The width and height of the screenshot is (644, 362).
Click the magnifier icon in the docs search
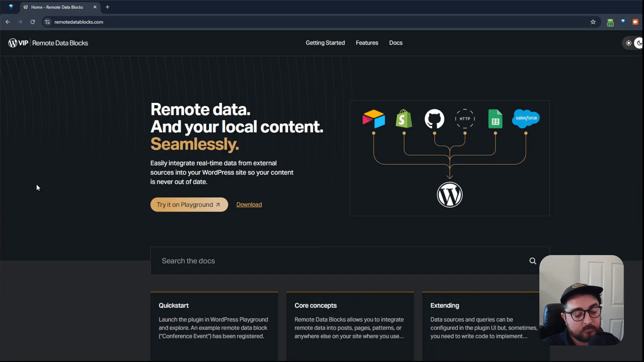click(533, 261)
